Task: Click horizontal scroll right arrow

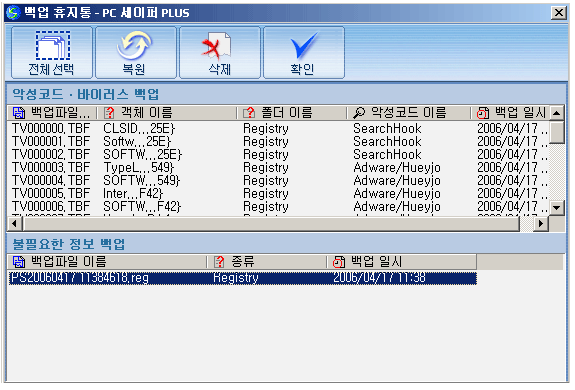Action: click(x=541, y=223)
